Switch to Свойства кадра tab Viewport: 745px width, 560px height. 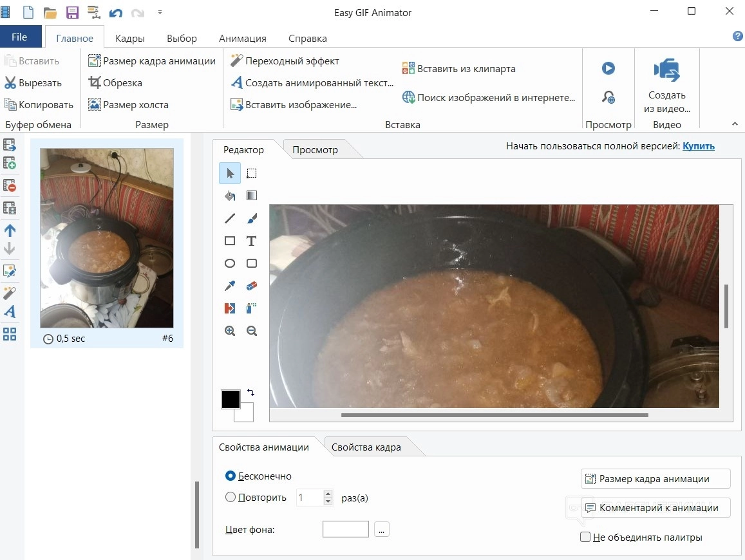click(366, 447)
